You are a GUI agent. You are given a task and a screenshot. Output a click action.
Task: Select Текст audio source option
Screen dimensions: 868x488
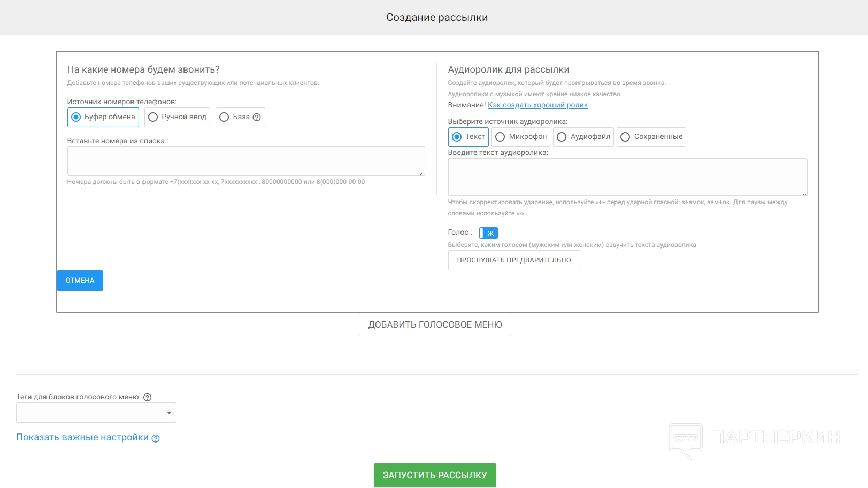[x=457, y=137]
